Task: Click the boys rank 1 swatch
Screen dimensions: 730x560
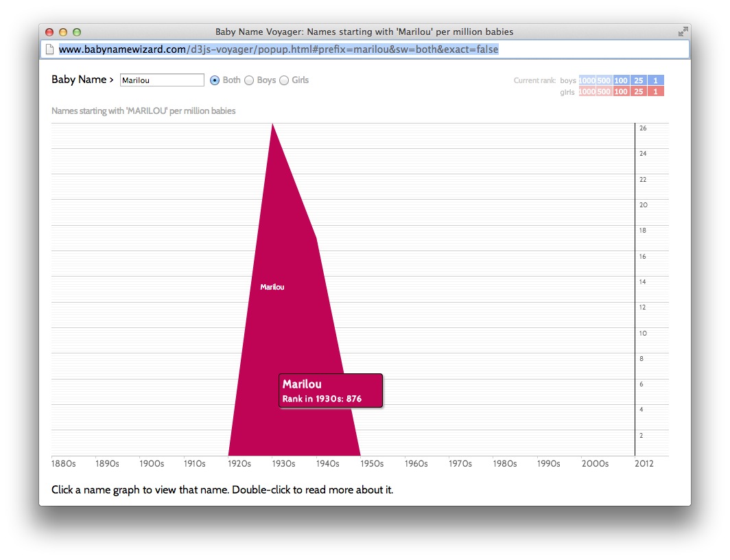Action: point(655,80)
